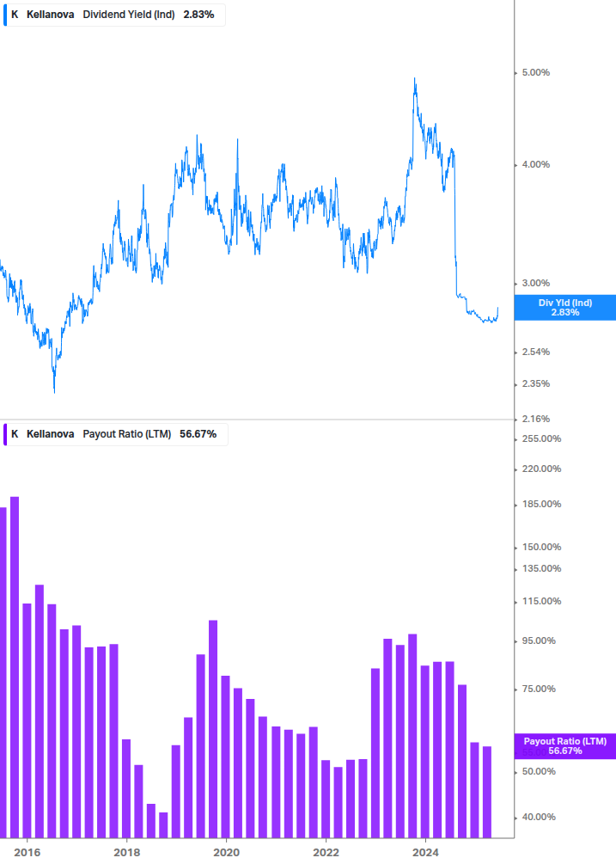
Task: Click the 3.00% y-axis label
Action: click(535, 283)
